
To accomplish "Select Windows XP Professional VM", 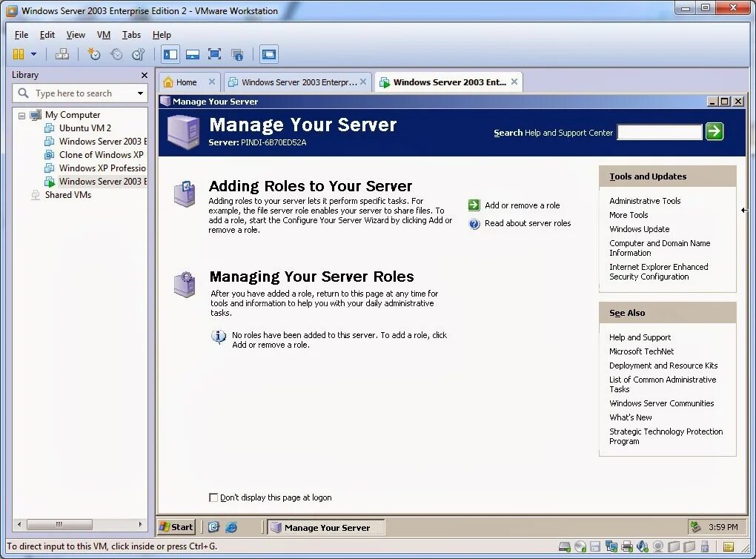I will coord(102,168).
